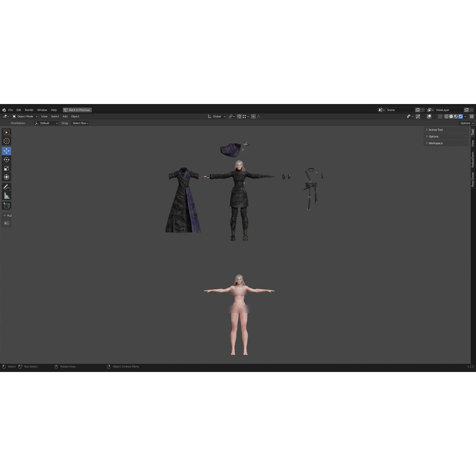The image size is (476, 476).
Task: Open the Object Mode dropdown
Action: click(25, 116)
